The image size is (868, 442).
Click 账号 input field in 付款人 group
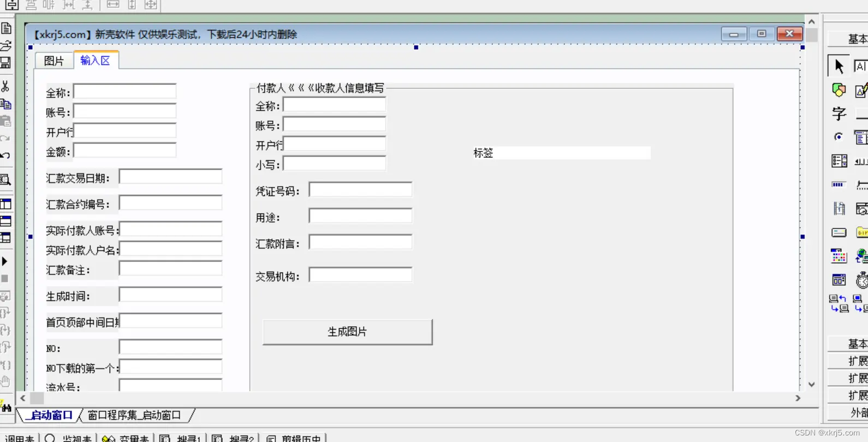click(335, 124)
